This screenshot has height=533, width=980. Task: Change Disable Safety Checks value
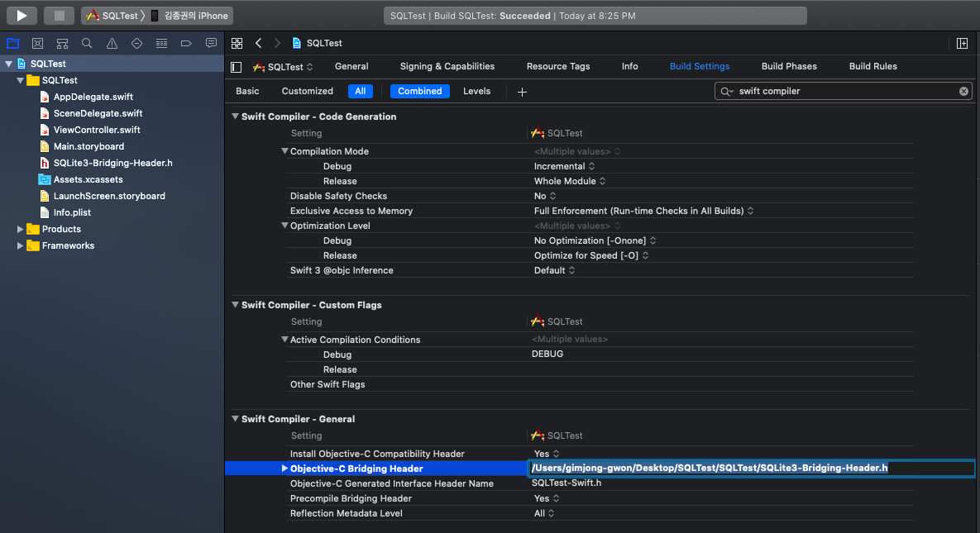(545, 196)
